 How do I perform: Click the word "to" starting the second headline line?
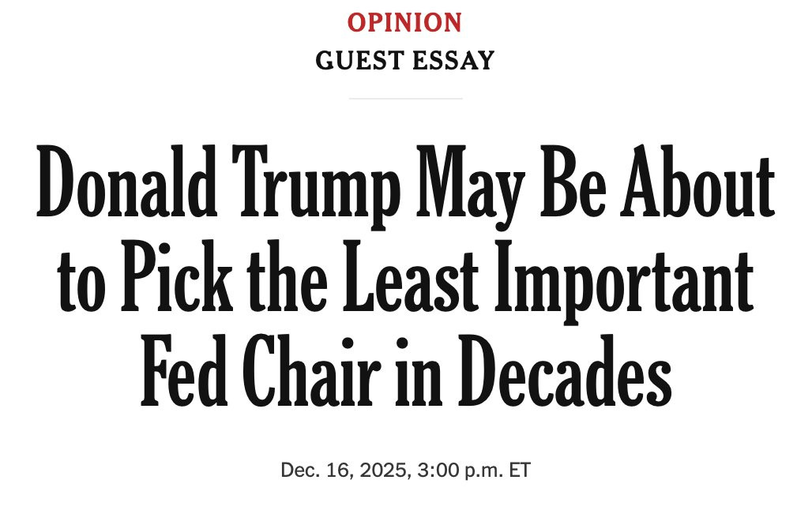pyautogui.click(x=82, y=283)
